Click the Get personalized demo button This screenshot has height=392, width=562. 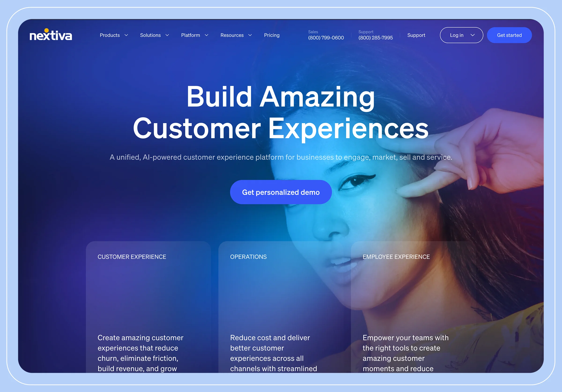pos(281,192)
